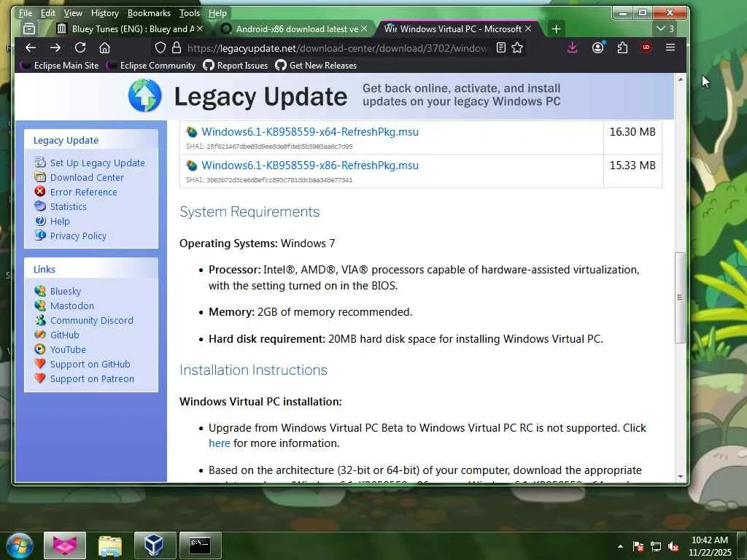Open a new tab with plus
This screenshot has height=560, width=747.
555,29
